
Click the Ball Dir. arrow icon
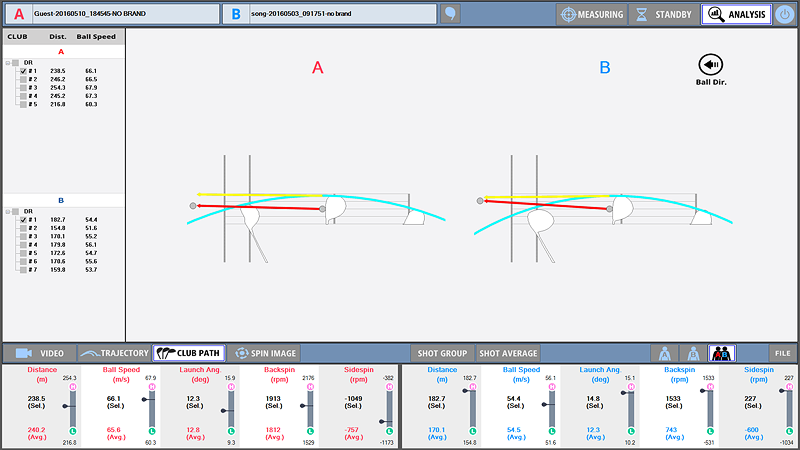coord(710,64)
